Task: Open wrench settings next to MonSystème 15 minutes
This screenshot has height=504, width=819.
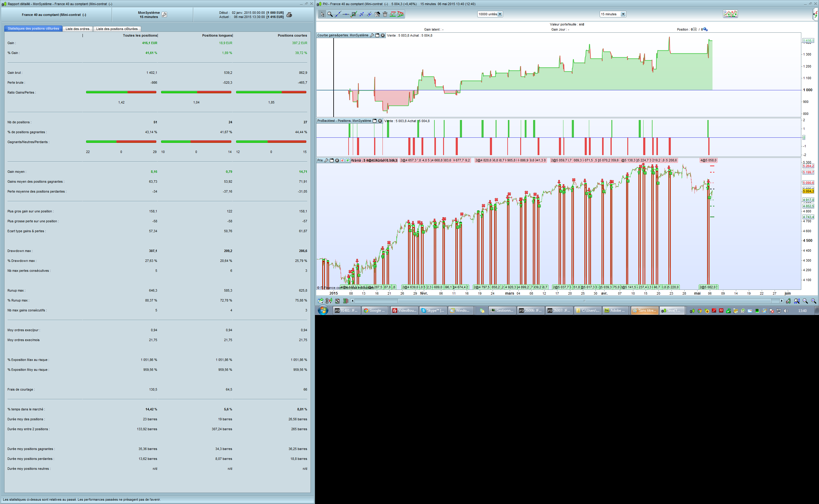Action: pos(164,14)
